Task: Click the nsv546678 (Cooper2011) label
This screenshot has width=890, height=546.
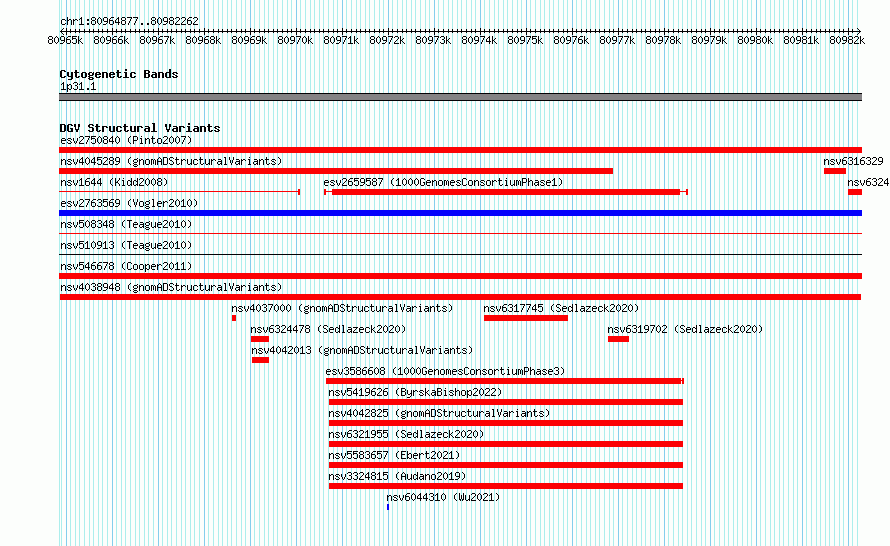Action: pos(126,266)
